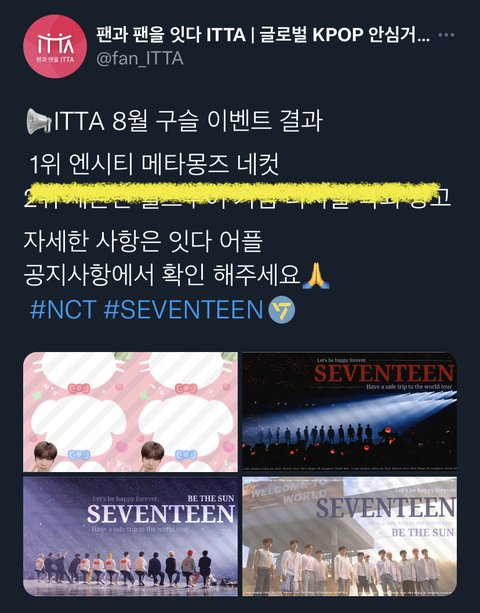Open the 팬과 팬을 잇다 ITTA display name
This screenshot has width=480, height=613.
tap(263, 34)
